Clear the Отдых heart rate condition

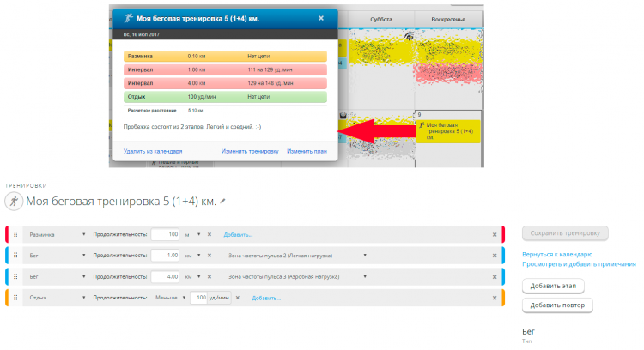click(237, 298)
